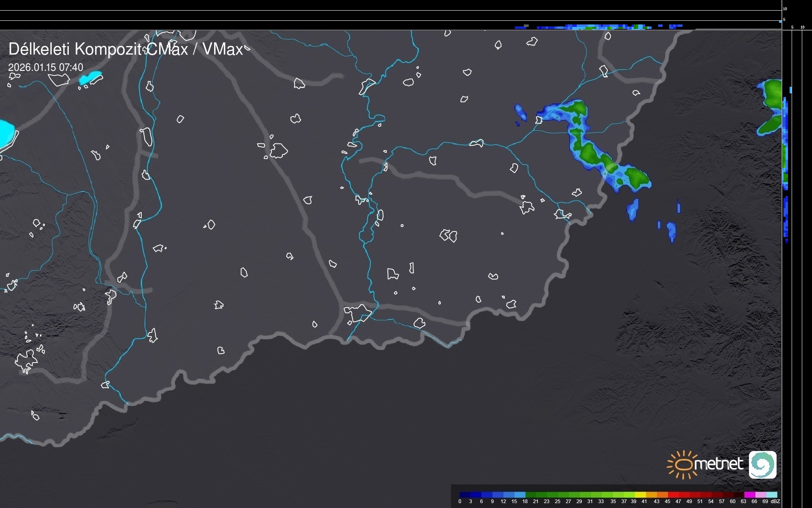Image resolution: width=812 pixels, height=508 pixels.
Task: Click the 2026.01.15 07:40 timestamp
Action: pos(46,67)
